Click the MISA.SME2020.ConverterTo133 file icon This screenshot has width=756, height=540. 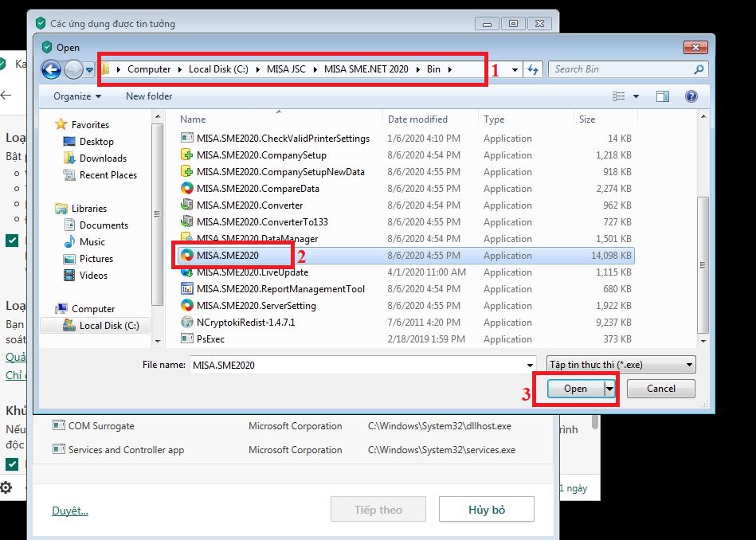click(186, 221)
